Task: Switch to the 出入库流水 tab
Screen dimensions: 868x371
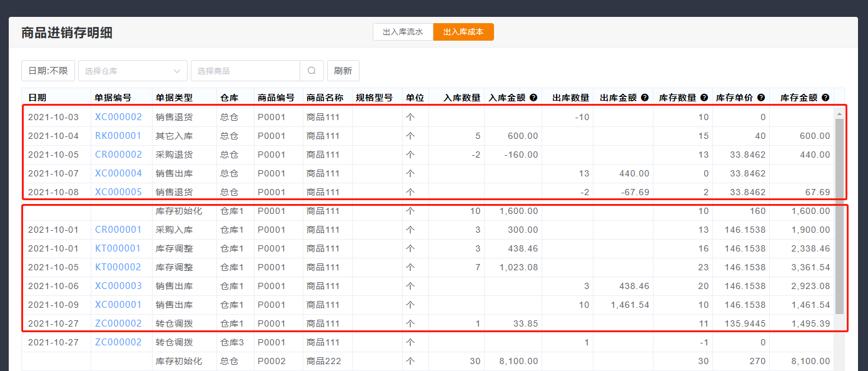Action: click(403, 32)
